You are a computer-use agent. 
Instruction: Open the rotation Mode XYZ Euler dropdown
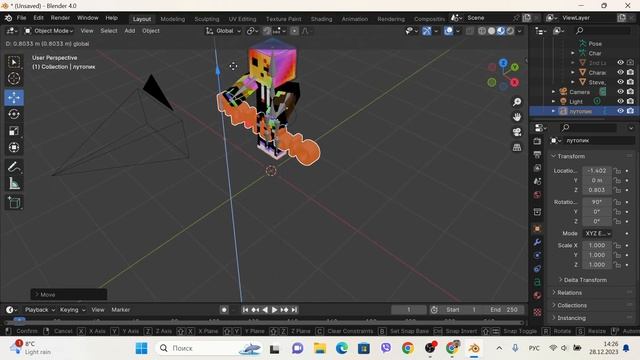(x=598, y=233)
